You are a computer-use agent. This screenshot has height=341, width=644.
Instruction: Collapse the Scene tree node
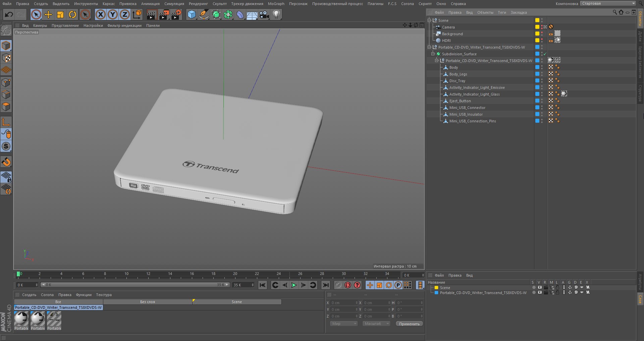[429, 20]
